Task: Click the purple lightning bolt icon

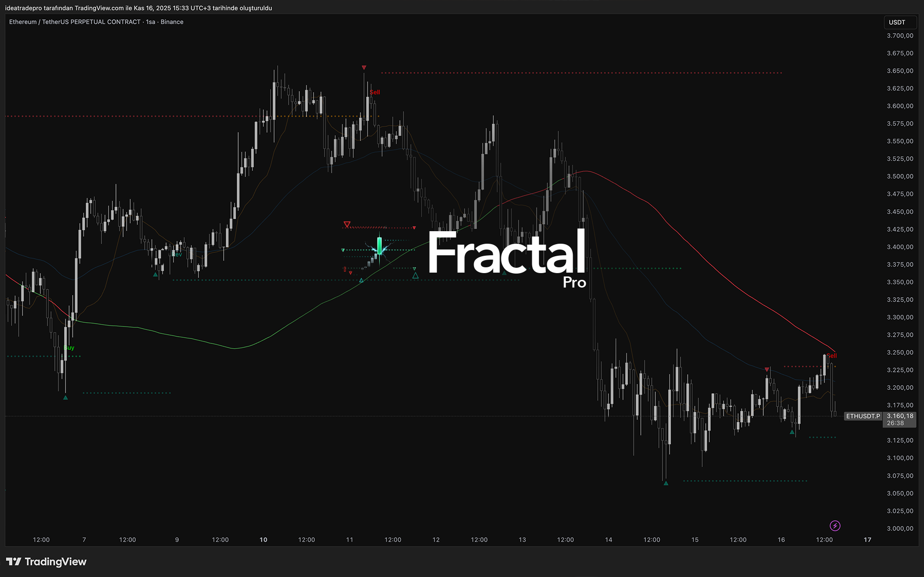Action: (835, 525)
